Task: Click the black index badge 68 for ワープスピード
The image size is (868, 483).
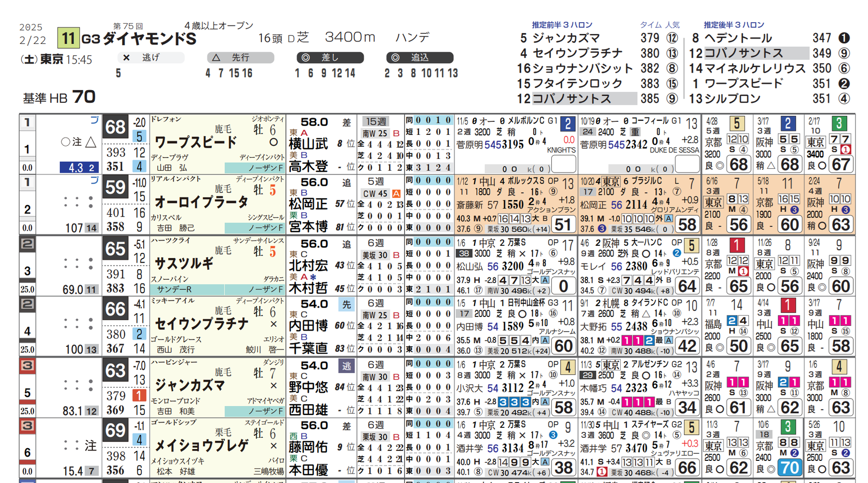Action: (x=115, y=127)
